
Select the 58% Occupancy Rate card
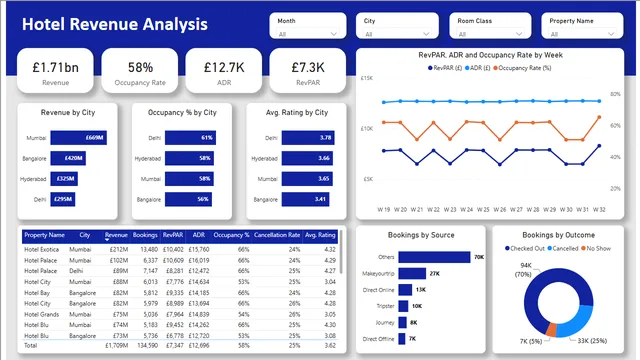(x=140, y=71)
